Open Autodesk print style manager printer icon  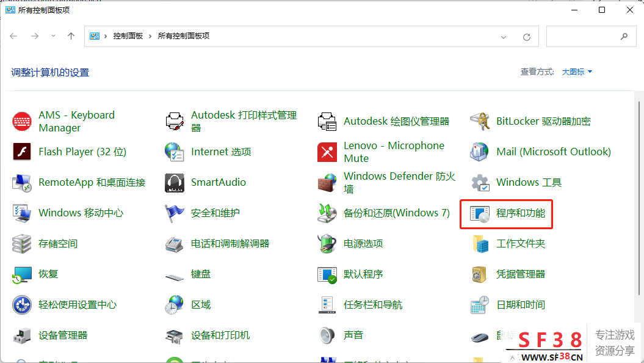[x=175, y=122]
